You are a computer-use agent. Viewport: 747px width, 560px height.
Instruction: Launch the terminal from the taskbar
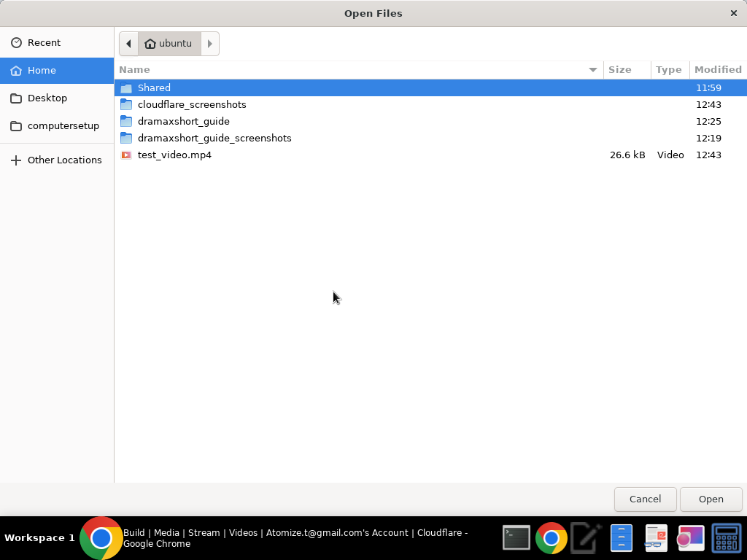516,537
